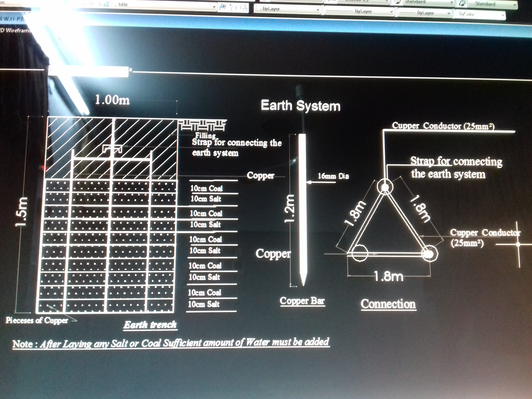Toggle the title layer lock icon
This screenshot has height=399, width=532.
tap(106, 5)
